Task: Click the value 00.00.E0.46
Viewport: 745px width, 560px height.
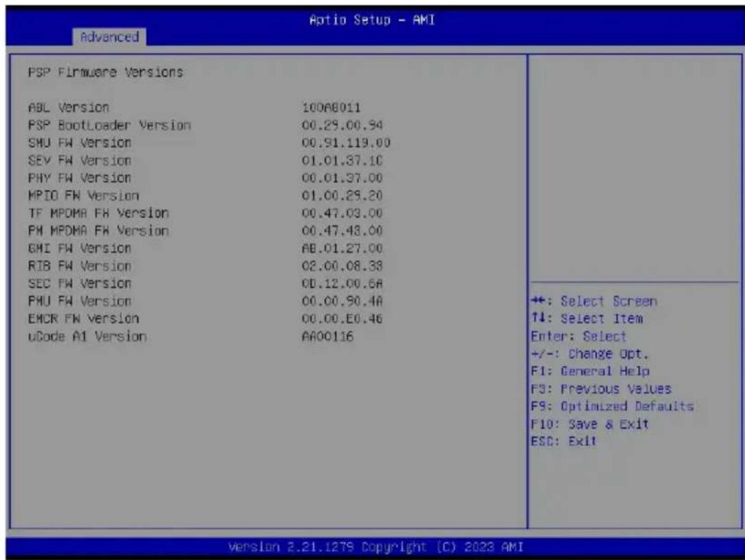Action: pos(342,319)
